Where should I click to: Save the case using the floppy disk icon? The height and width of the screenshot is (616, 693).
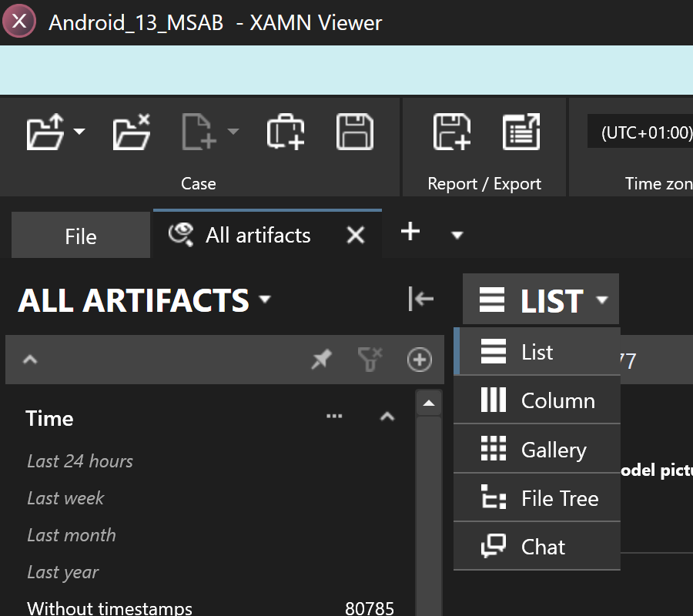coord(354,131)
